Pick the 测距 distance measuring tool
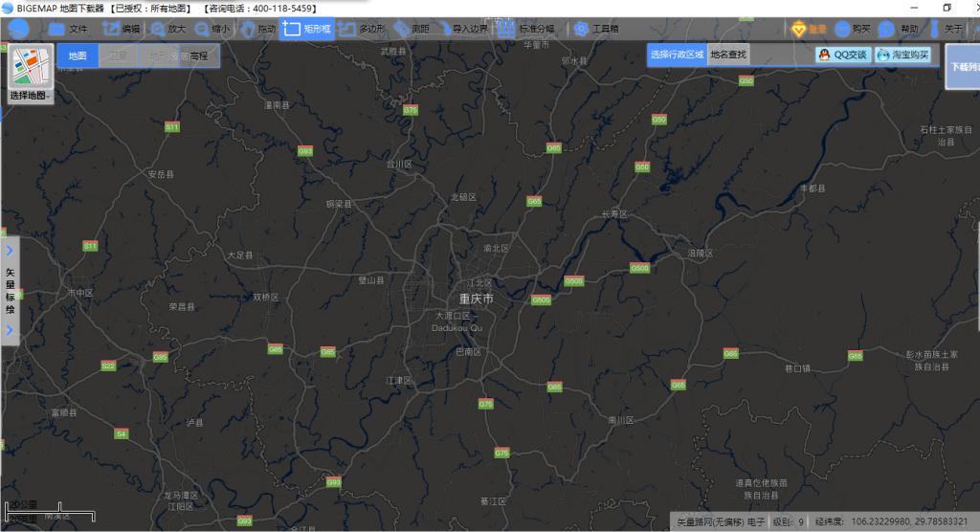Viewport: 980px width, 532px height. coord(412,29)
